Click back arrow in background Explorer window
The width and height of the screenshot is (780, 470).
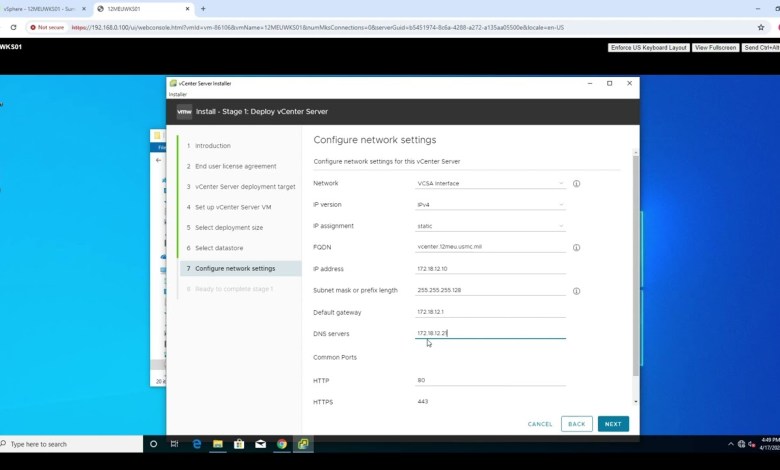(158, 160)
